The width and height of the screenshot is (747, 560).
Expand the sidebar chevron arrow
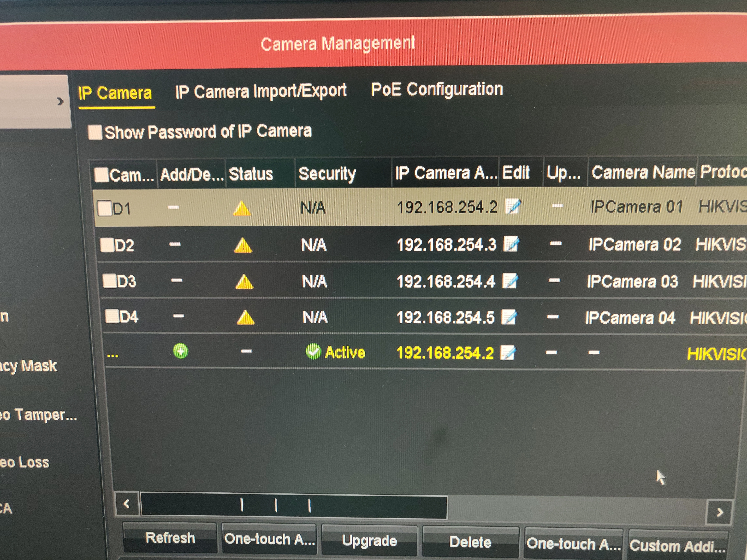tap(60, 101)
